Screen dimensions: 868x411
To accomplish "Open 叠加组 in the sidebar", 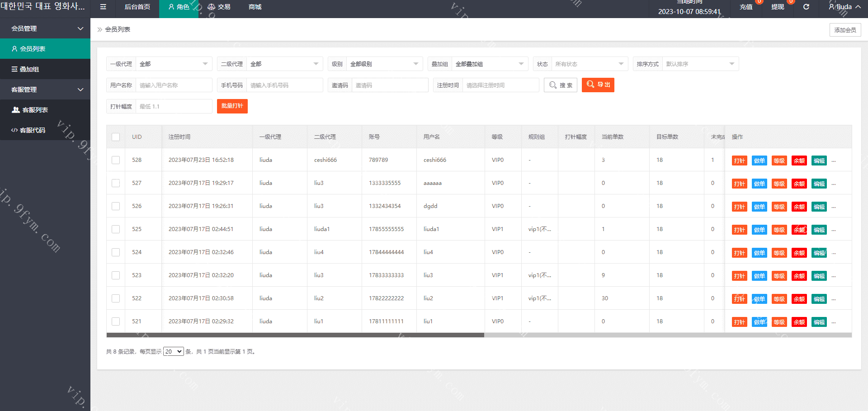I will [29, 69].
